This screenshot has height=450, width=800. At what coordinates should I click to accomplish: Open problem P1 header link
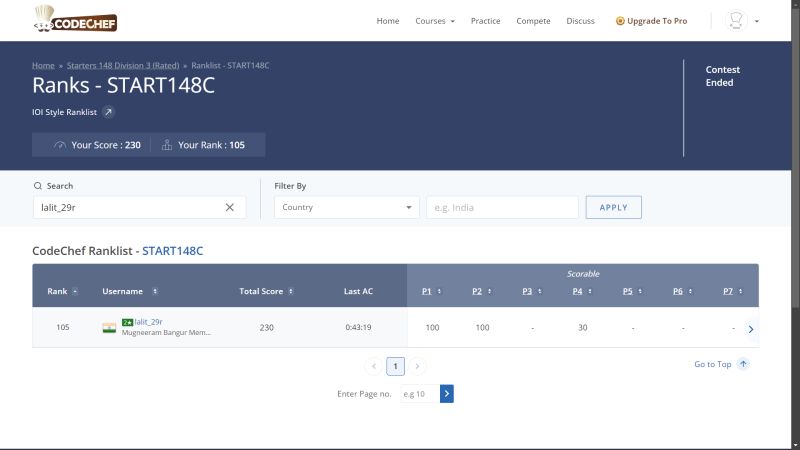427,291
